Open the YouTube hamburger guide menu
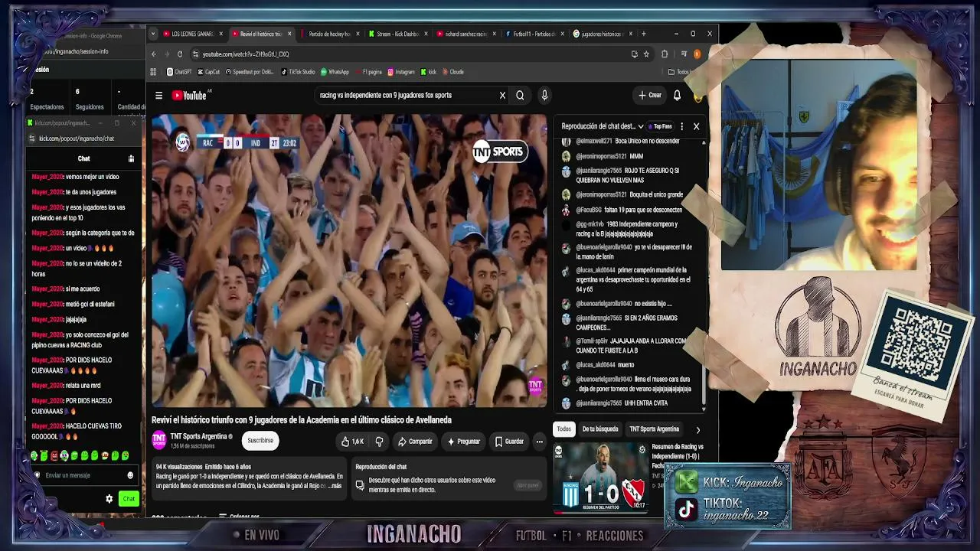 click(x=158, y=96)
